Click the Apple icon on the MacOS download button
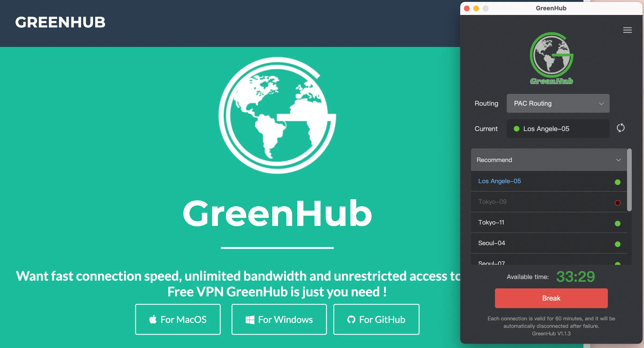Image resolution: width=644 pixels, height=348 pixels. click(x=153, y=319)
